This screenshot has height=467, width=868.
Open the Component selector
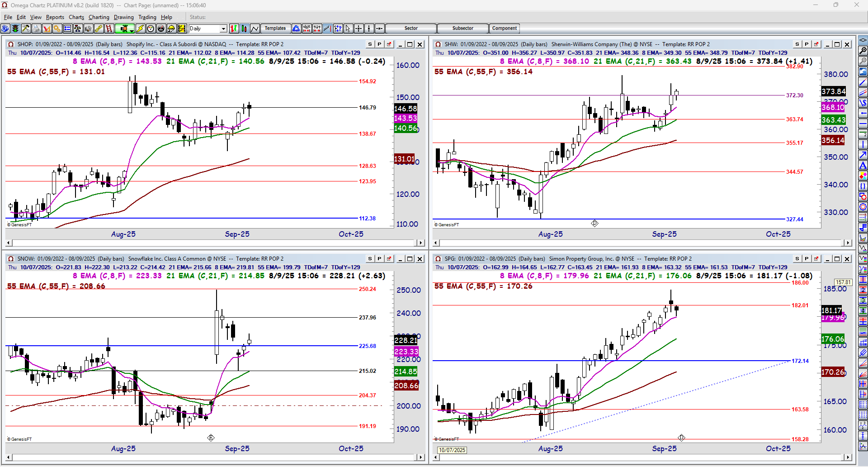tap(505, 29)
